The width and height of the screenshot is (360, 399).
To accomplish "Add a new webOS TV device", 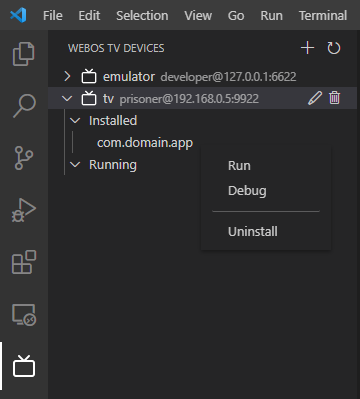I will (x=307, y=48).
